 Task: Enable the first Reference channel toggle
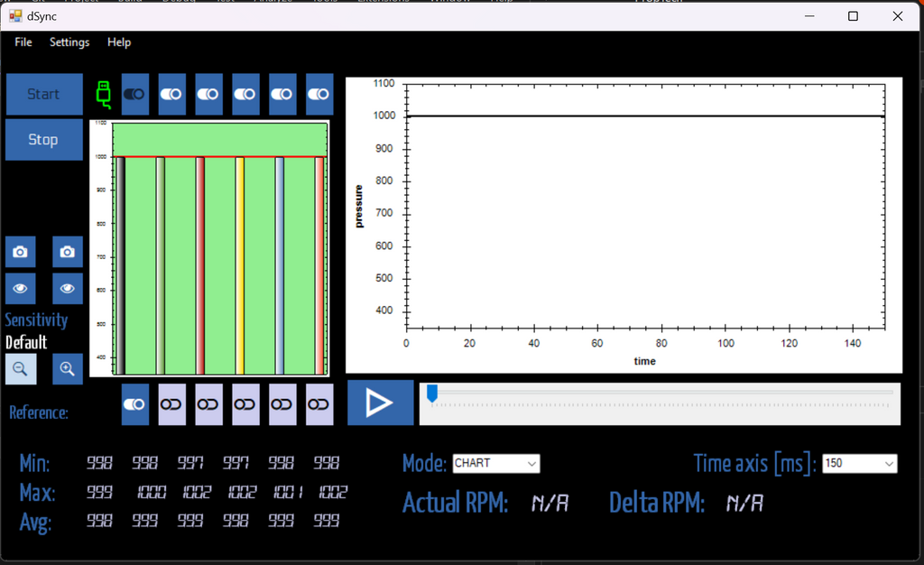[x=135, y=404]
